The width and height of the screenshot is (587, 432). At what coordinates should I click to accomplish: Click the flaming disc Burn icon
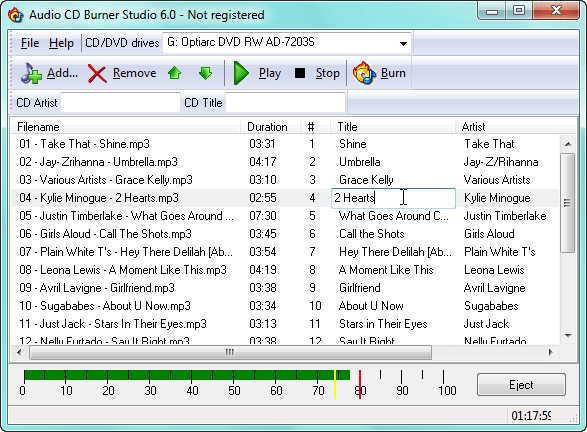point(364,73)
